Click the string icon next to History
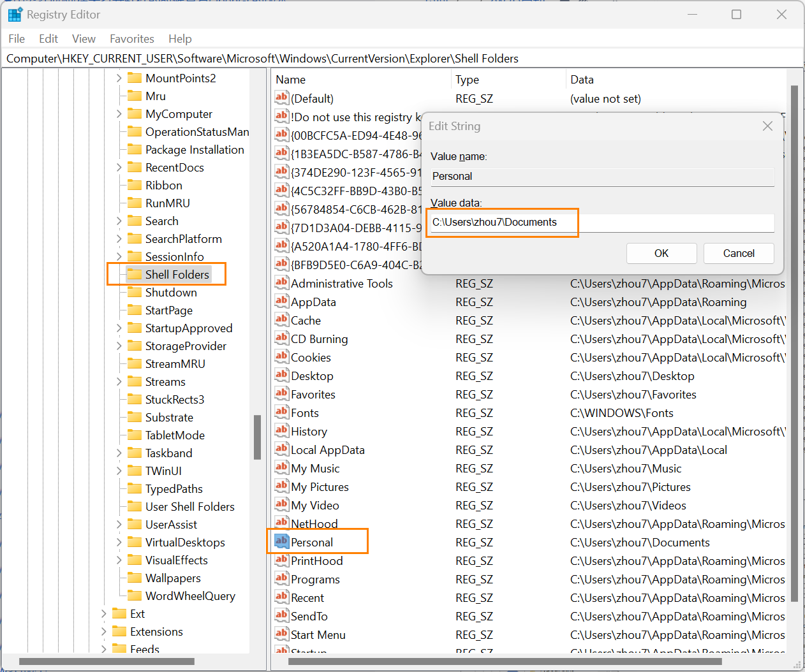This screenshot has height=672, width=805. [x=281, y=430]
